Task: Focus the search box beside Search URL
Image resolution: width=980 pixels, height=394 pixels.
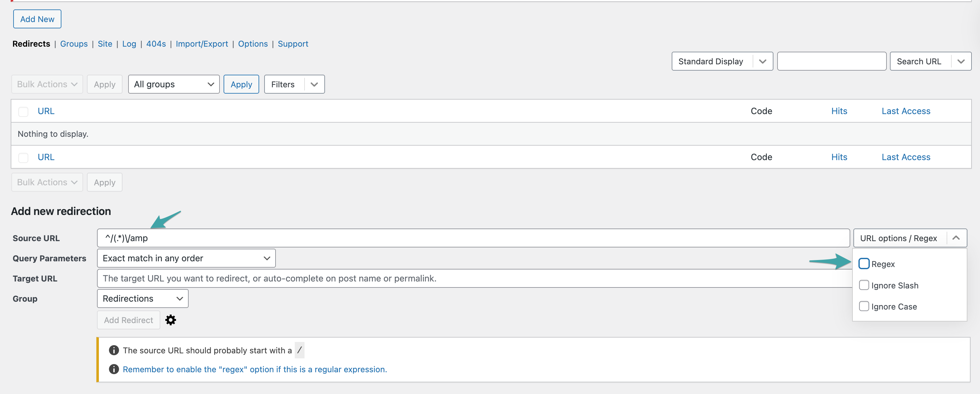Action: coord(831,61)
